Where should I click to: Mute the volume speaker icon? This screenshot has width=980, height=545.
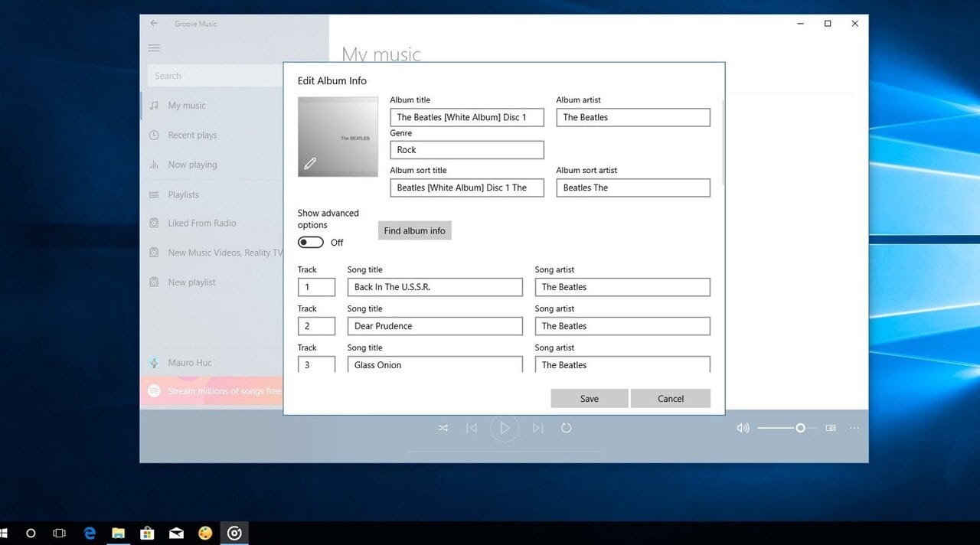pyautogui.click(x=742, y=428)
